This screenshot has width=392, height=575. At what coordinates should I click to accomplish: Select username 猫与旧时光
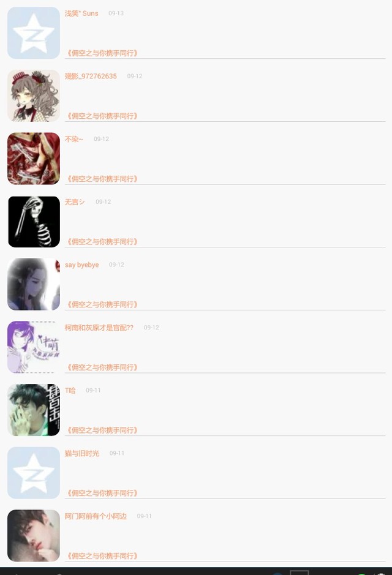point(82,453)
